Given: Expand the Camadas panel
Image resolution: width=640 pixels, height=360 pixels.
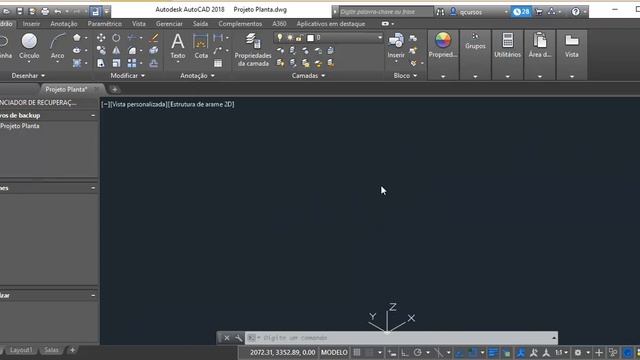Looking at the screenshot, I should (x=308, y=76).
